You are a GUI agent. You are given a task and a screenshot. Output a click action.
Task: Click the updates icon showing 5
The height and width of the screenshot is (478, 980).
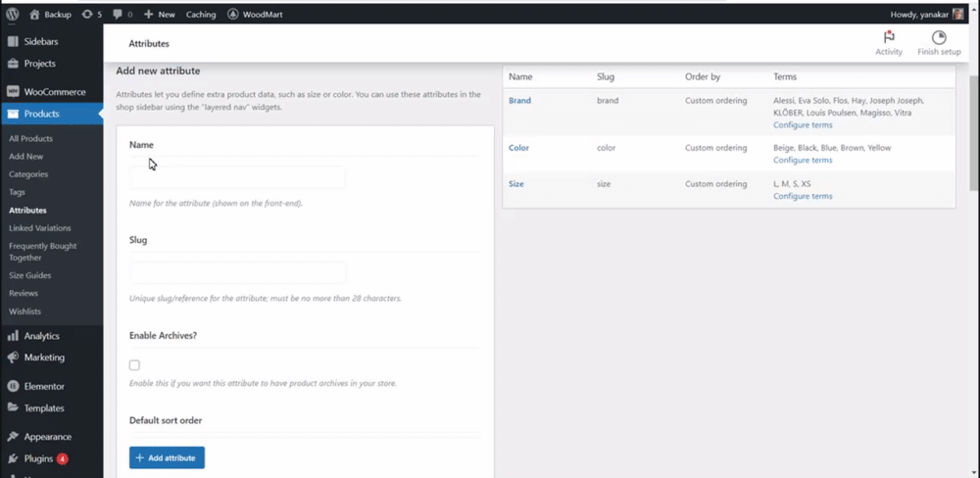[x=87, y=14]
